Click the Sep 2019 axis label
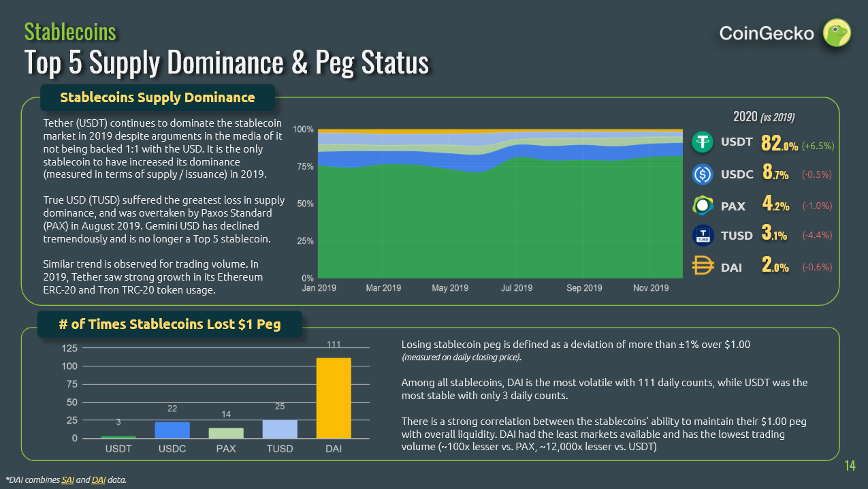 pos(584,288)
